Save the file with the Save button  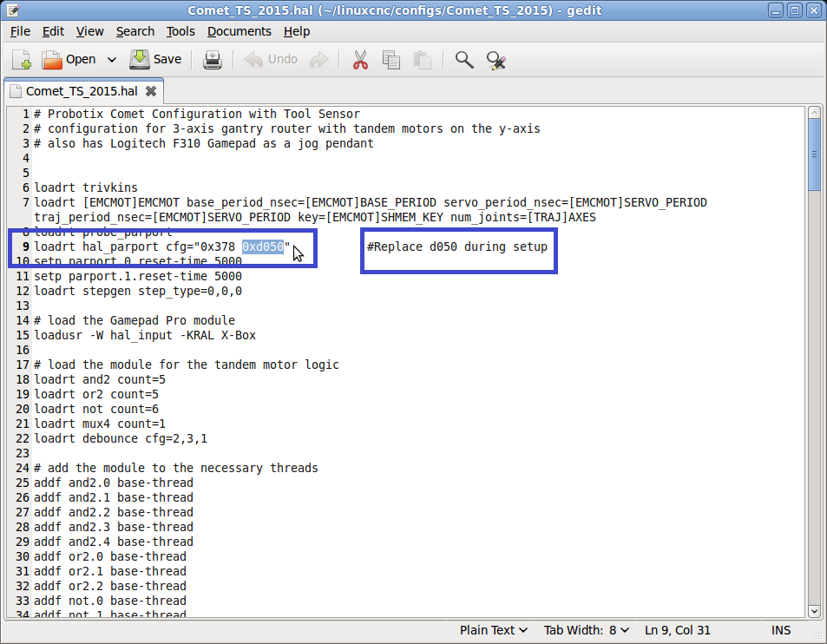tap(155, 60)
